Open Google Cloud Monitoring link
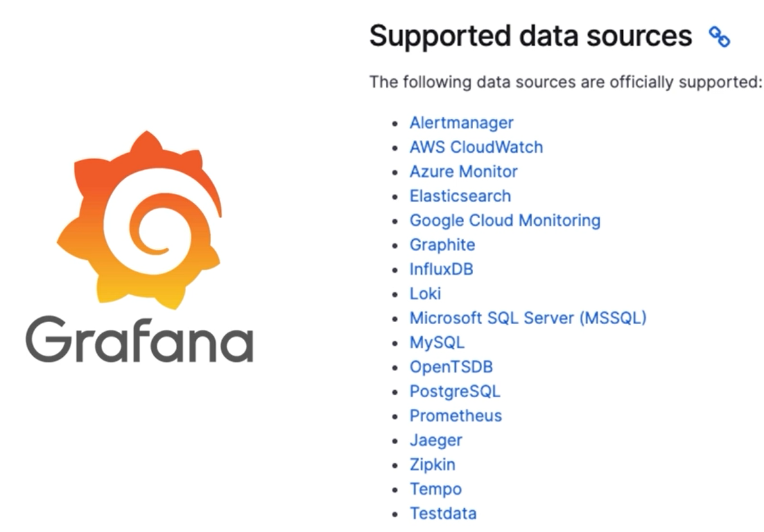 click(505, 220)
